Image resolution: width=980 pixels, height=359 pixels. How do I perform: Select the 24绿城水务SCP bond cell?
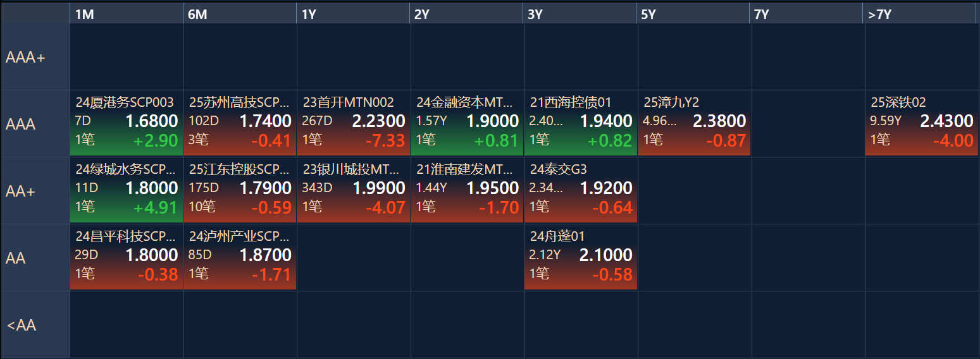pos(127,190)
